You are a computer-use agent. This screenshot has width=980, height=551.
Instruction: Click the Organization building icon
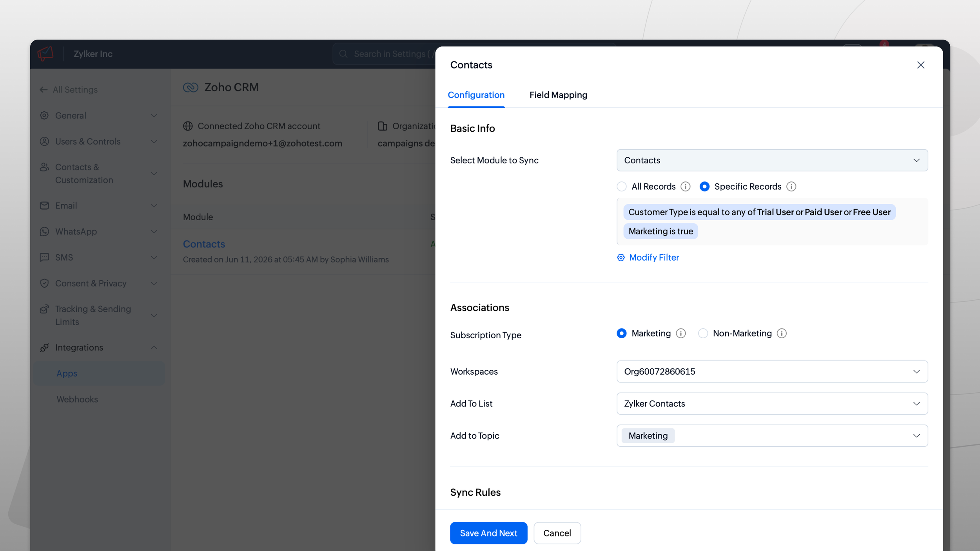(382, 126)
